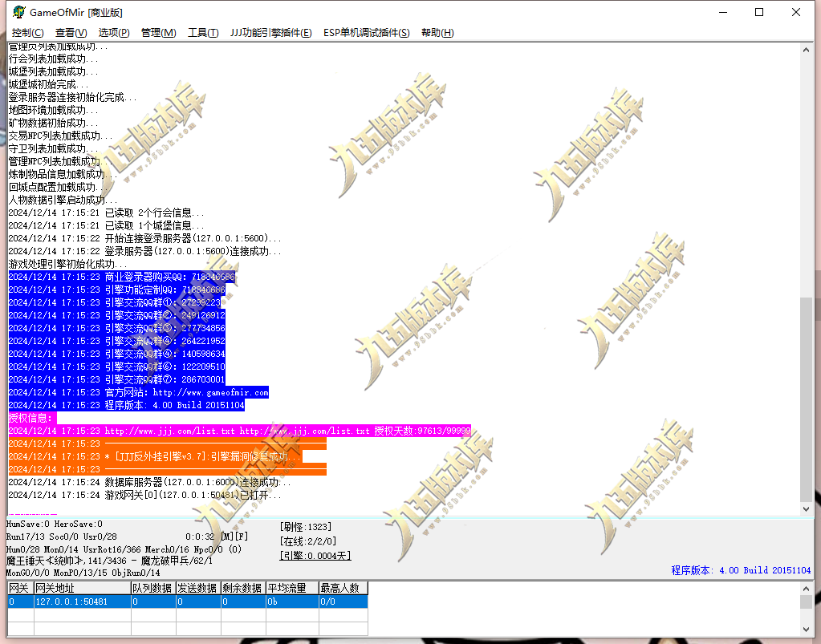Click log line 游戏网关[0](127.0.0.1:50481)已打开

click(144, 495)
